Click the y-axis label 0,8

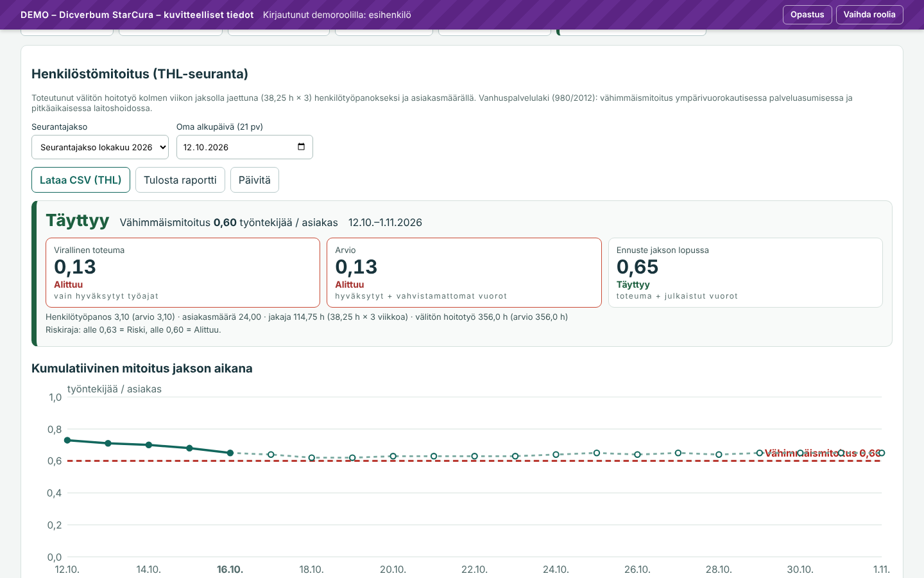(55, 430)
